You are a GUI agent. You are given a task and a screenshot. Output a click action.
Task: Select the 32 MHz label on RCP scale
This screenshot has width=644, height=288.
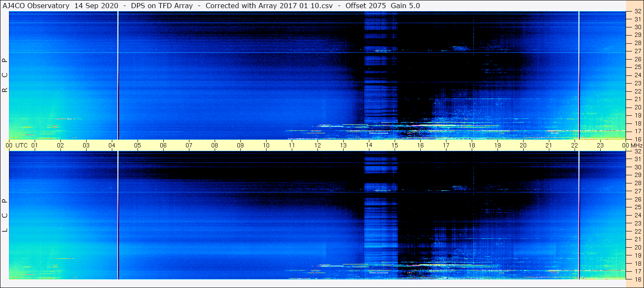tap(637, 12)
